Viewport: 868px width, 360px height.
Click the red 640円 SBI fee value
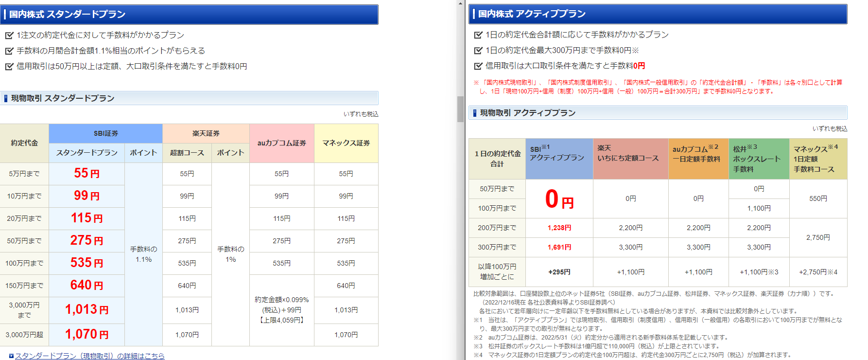pyautogui.click(x=87, y=285)
